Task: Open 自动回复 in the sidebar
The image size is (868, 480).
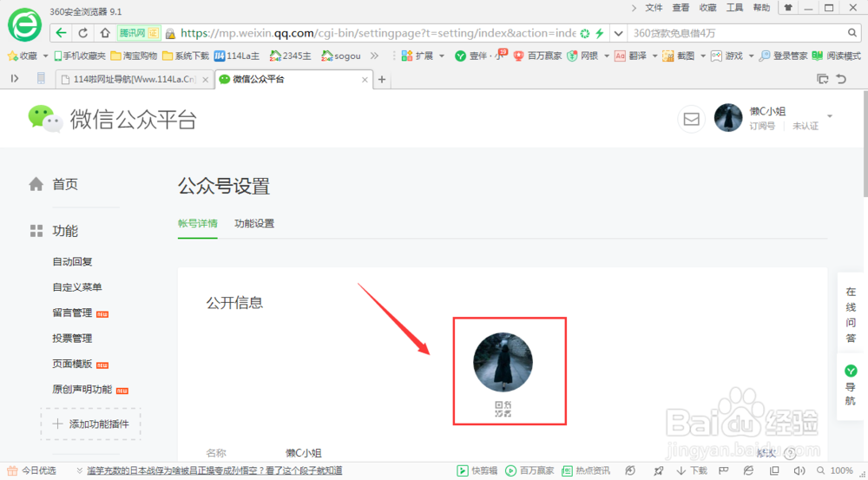Action: tap(73, 262)
